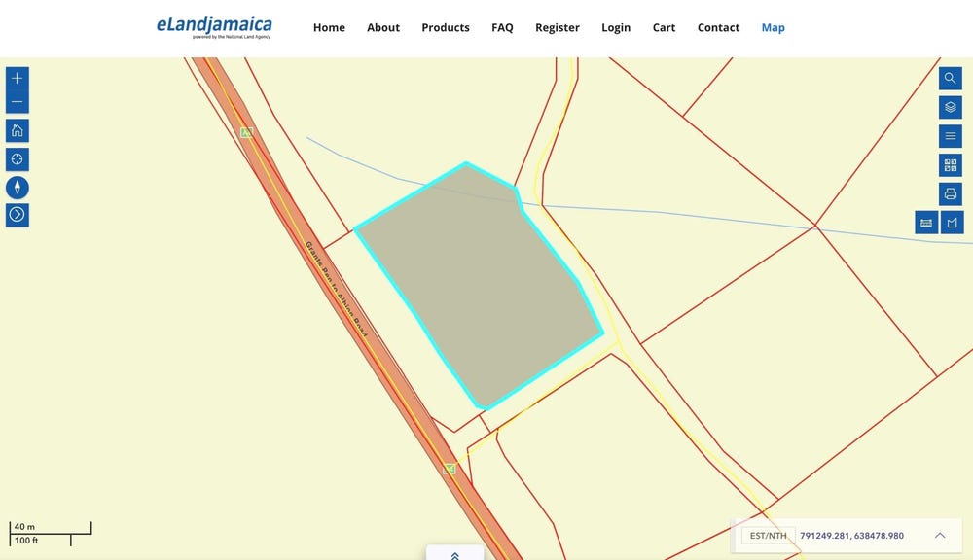Open the Cart page
This screenshot has height=560, width=973.
[664, 27]
